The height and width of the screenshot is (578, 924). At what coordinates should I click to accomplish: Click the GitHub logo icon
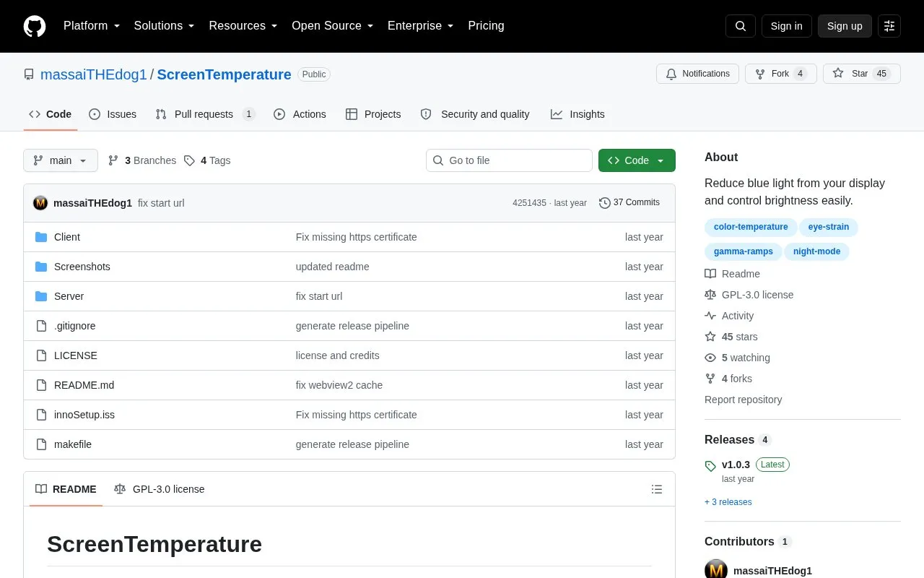pos(35,26)
